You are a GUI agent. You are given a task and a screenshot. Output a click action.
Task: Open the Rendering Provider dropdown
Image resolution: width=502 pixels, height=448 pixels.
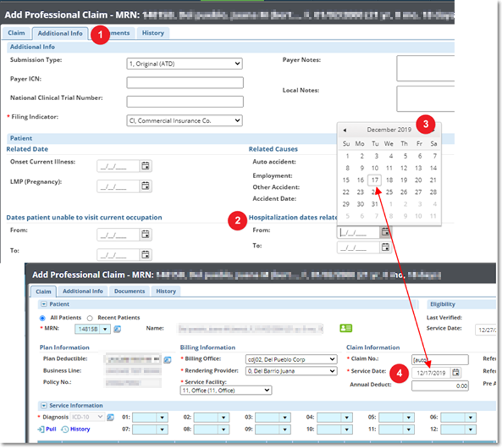tap(290, 371)
